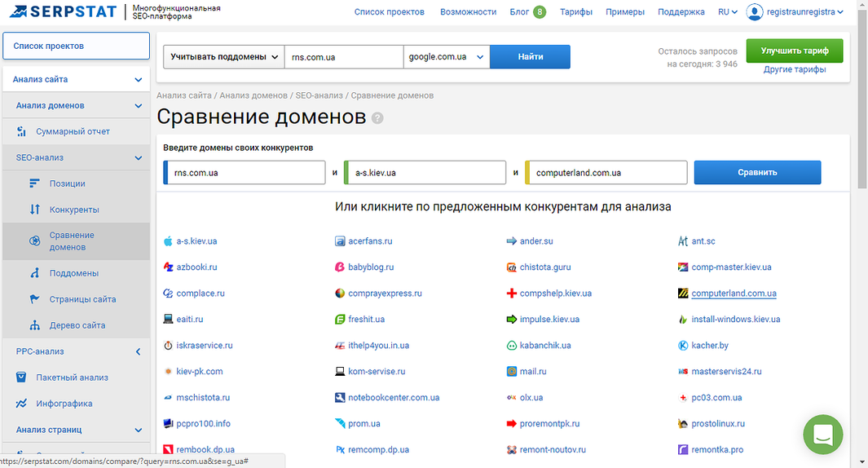
Task: Click the help question mark beside Сравнение доменов
Action: [377, 118]
